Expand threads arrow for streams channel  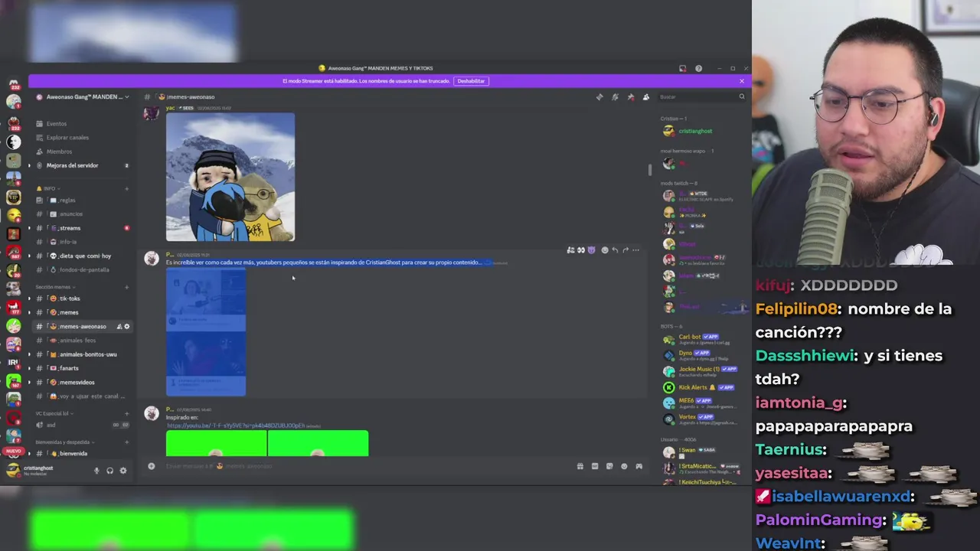pyautogui.click(x=29, y=228)
